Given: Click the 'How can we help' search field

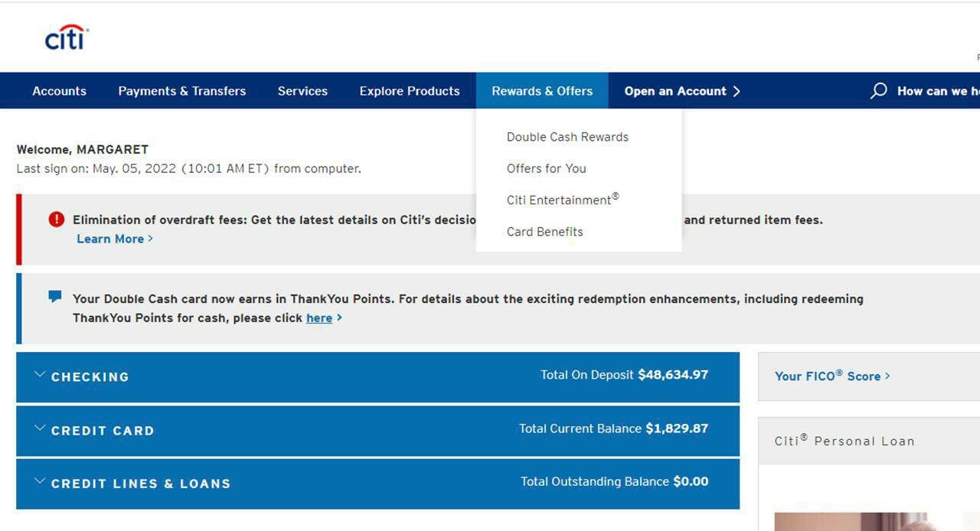Looking at the screenshot, I should click(x=938, y=91).
